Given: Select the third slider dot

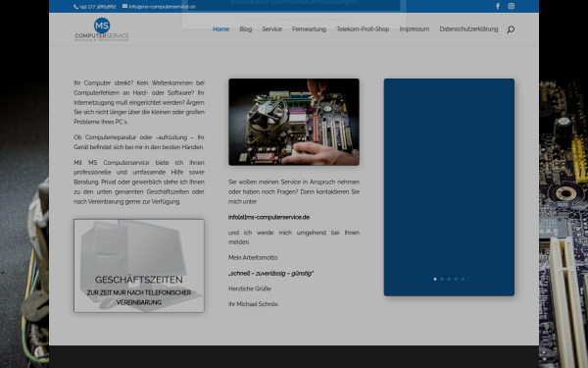Looking at the screenshot, I should [449, 279].
